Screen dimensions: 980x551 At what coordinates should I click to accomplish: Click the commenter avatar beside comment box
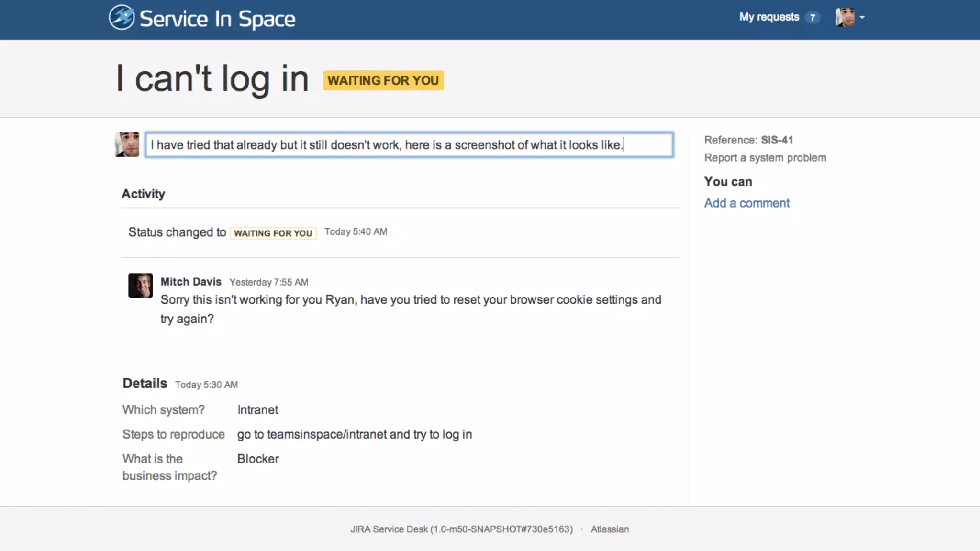tap(127, 144)
